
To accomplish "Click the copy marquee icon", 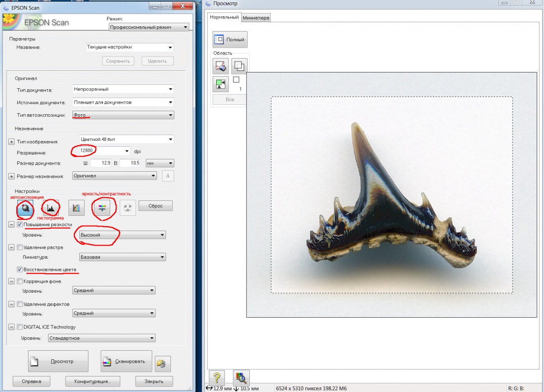I will [x=238, y=67].
